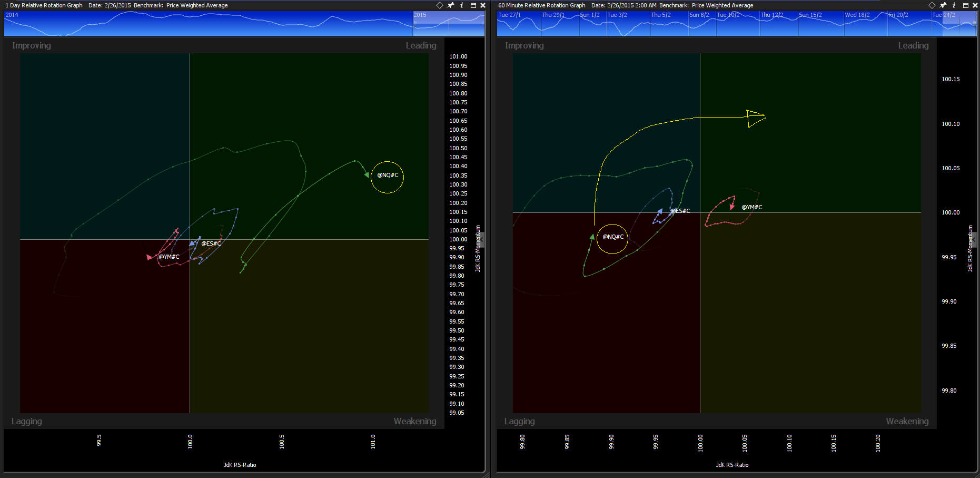Pin the 1 Day Relative Rotation Graph panel
980x478 pixels.
click(451, 5)
